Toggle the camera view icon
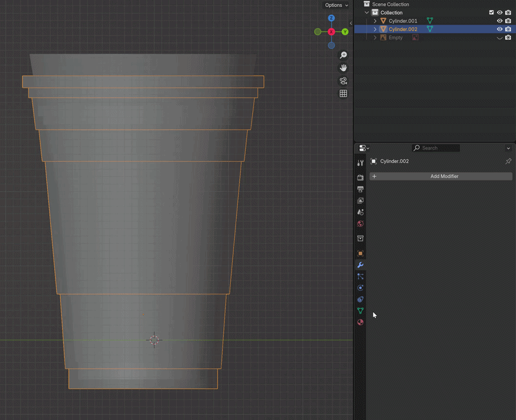 pos(343,81)
